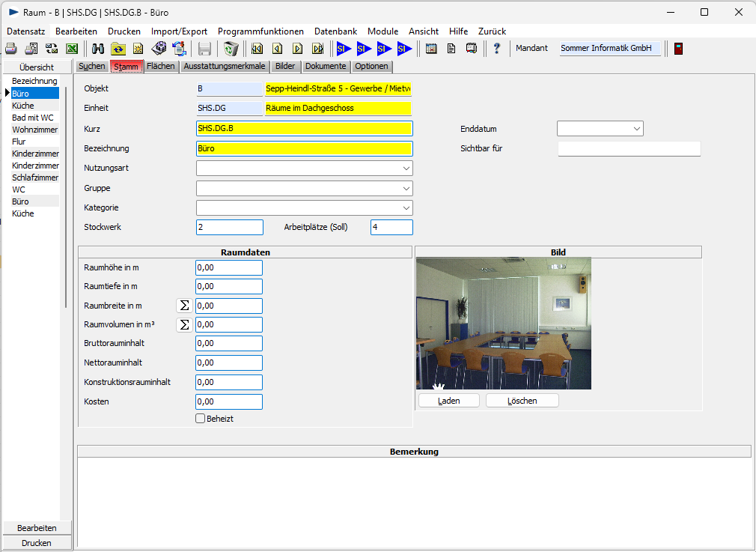Click the Excel export toolbar icon
Image resolution: width=756 pixels, height=552 pixels.
click(72, 49)
